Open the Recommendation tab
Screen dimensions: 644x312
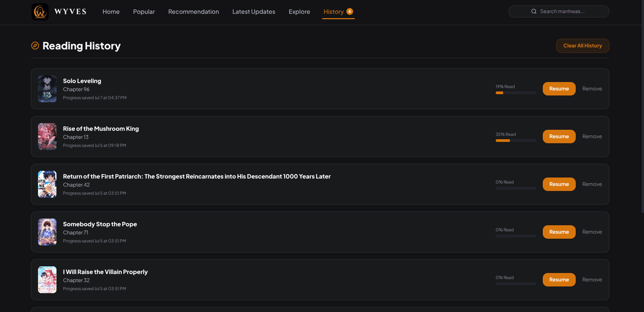pos(193,12)
